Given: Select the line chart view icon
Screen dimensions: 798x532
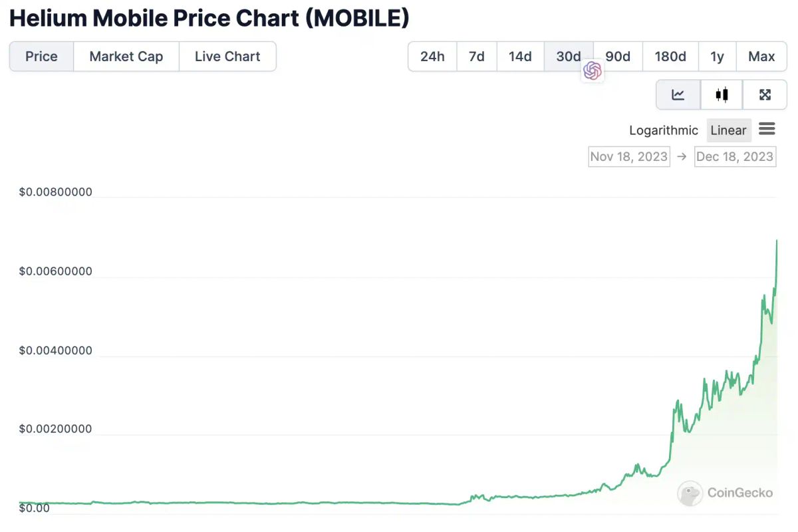Looking at the screenshot, I should click(x=678, y=94).
